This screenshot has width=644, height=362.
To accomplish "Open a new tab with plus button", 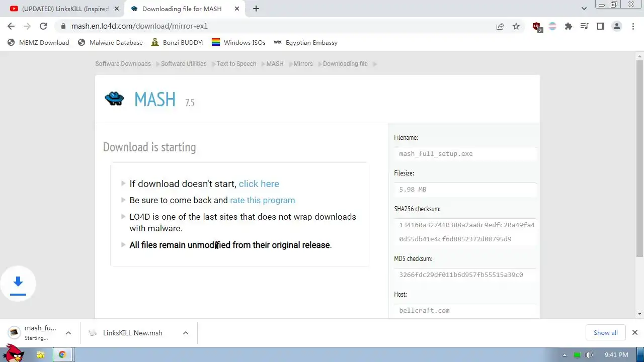I will coord(256,9).
